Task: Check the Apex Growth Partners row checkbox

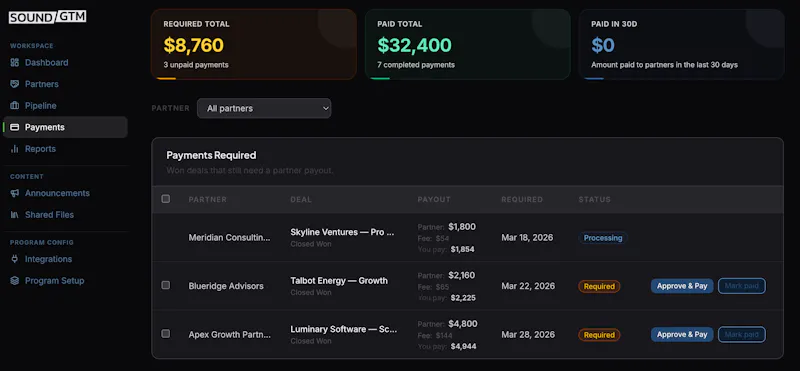Action: coord(166,334)
